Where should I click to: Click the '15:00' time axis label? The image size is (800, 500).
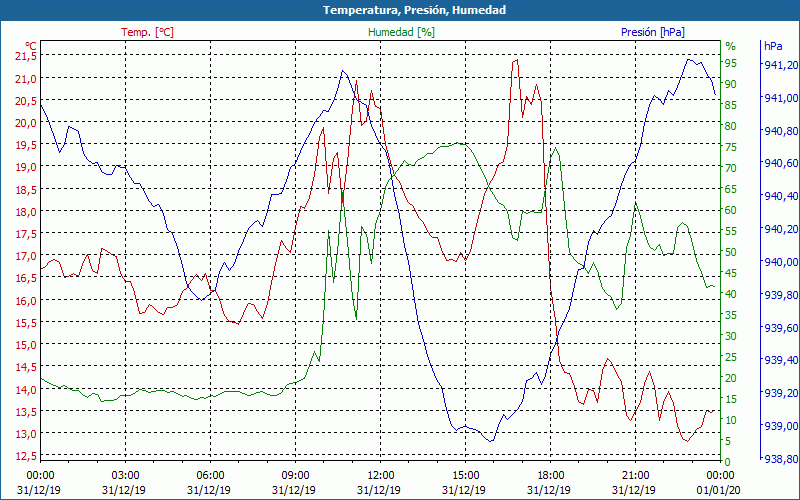pyautogui.click(x=465, y=476)
